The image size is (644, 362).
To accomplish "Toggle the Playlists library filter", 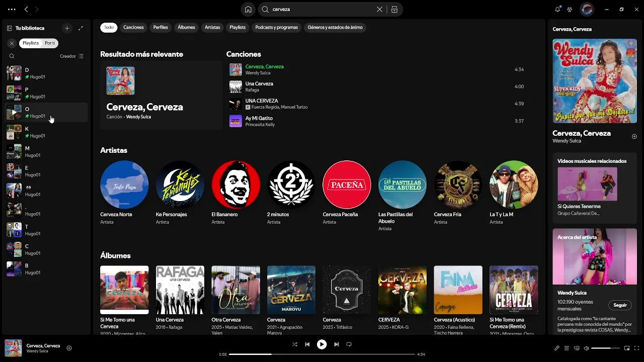I will (30, 43).
